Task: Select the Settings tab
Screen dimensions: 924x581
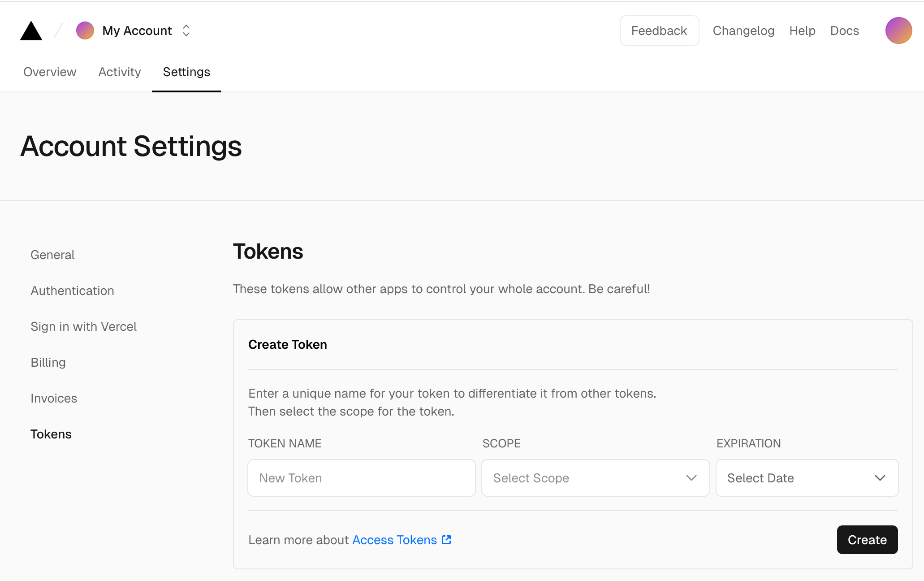Action: [186, 72]
